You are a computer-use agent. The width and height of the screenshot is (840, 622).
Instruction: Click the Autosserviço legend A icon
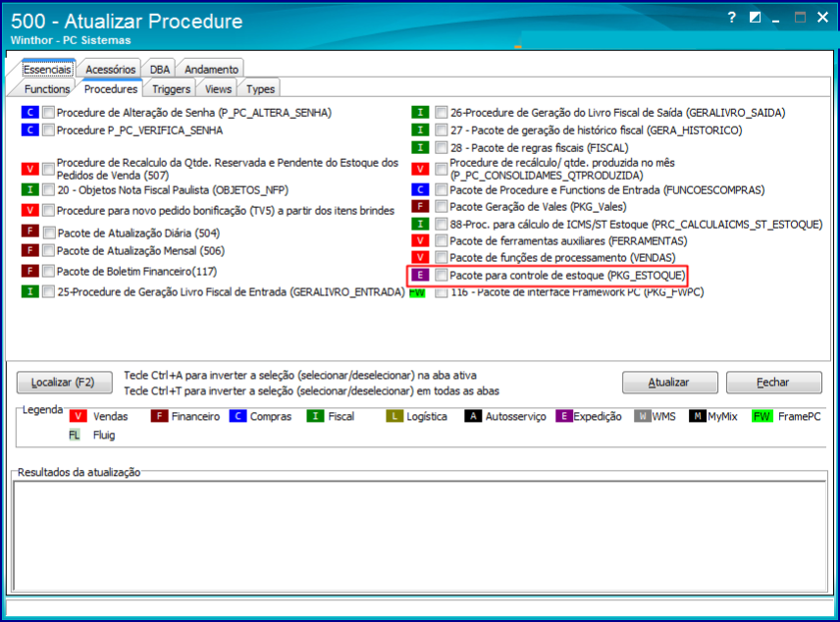coord(473,416)
